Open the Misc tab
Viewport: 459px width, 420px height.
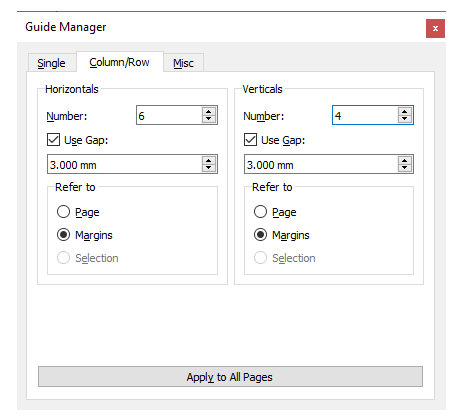183,63
